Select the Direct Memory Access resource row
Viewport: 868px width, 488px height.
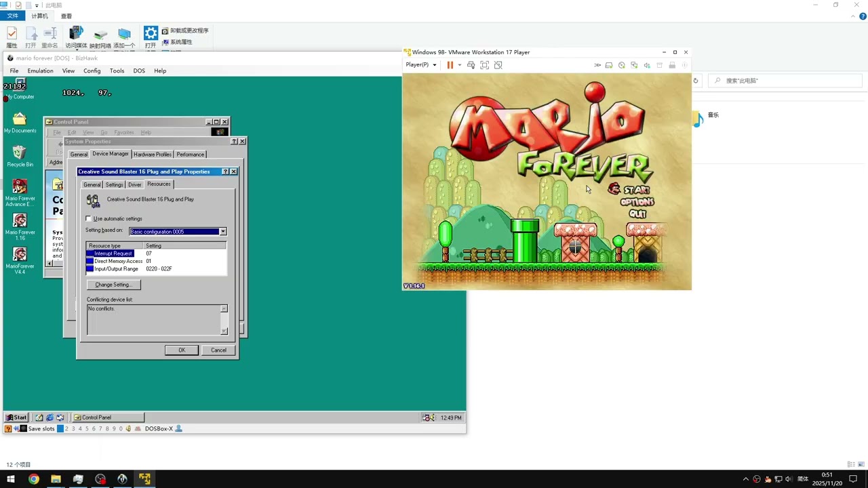tap(156, 261)
